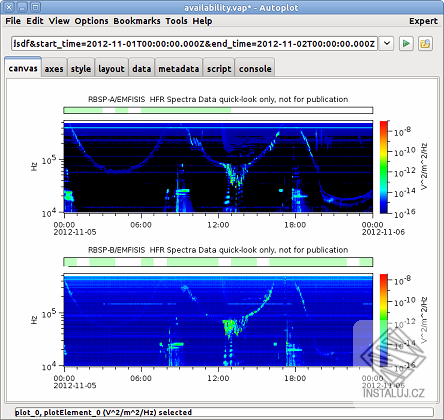
Task: Switch to the style tab
Action: (81, 69)
